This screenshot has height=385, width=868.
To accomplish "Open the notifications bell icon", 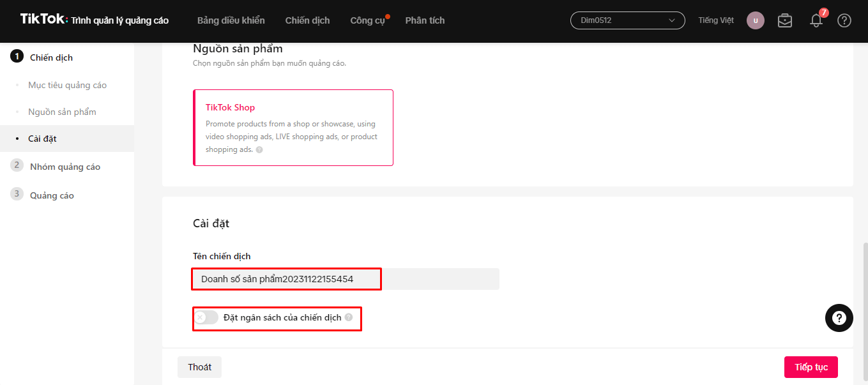I will click(x=816, y=20).
